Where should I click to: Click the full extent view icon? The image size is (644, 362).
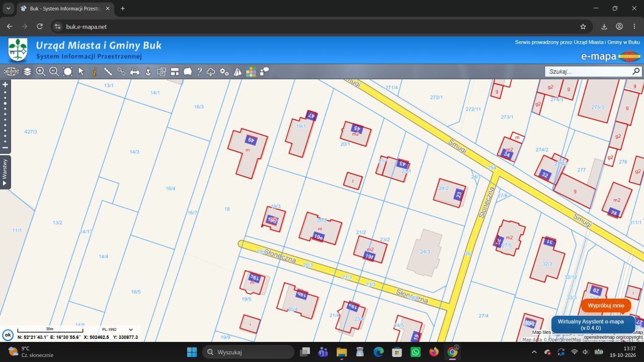(68, 71)
